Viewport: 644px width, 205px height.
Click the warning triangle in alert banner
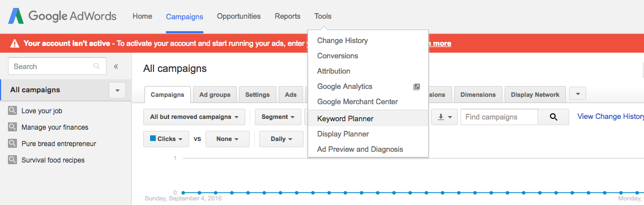tap(15, 43)
